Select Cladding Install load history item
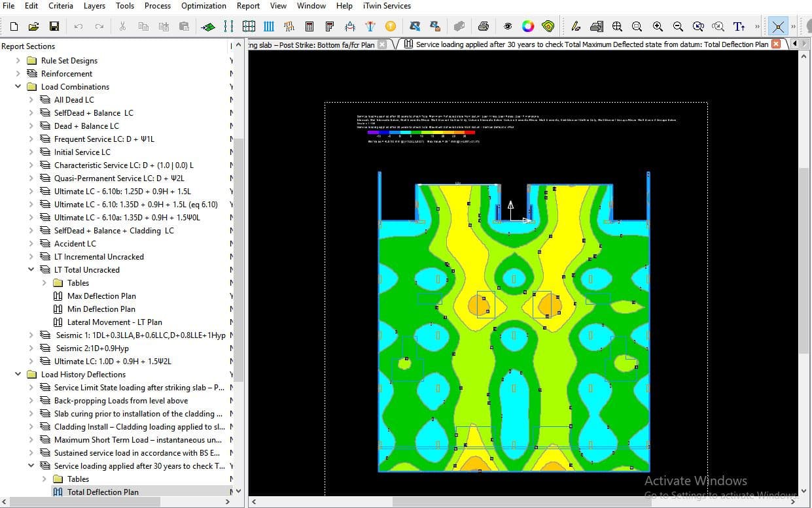The width and height of the screenshot is (812, 508). (x=138, y=426)
